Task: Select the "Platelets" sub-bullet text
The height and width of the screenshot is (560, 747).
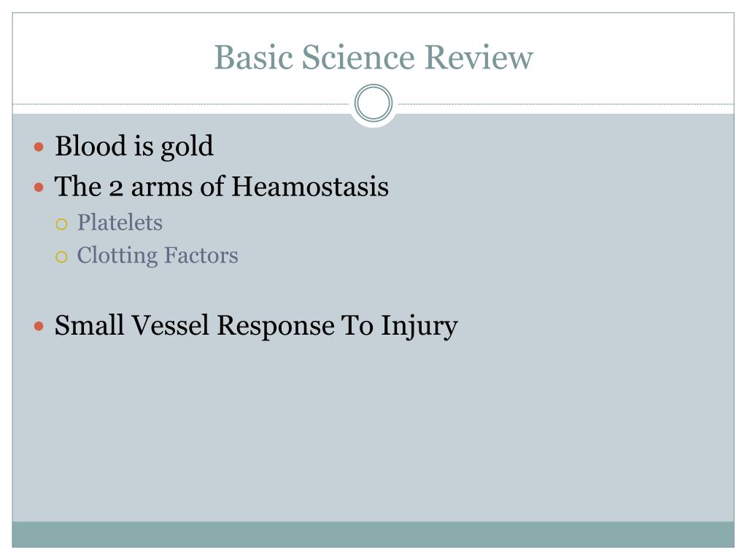Action: pos(120,222)
